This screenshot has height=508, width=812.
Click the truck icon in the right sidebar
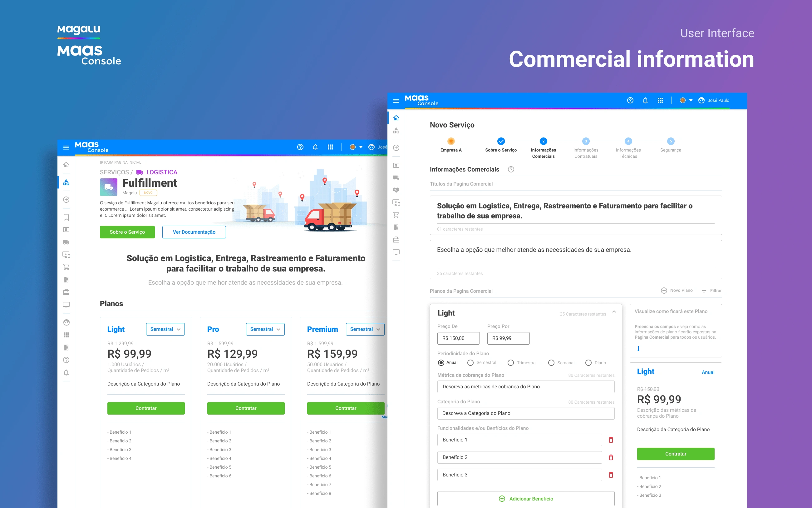tap(396, 178)
